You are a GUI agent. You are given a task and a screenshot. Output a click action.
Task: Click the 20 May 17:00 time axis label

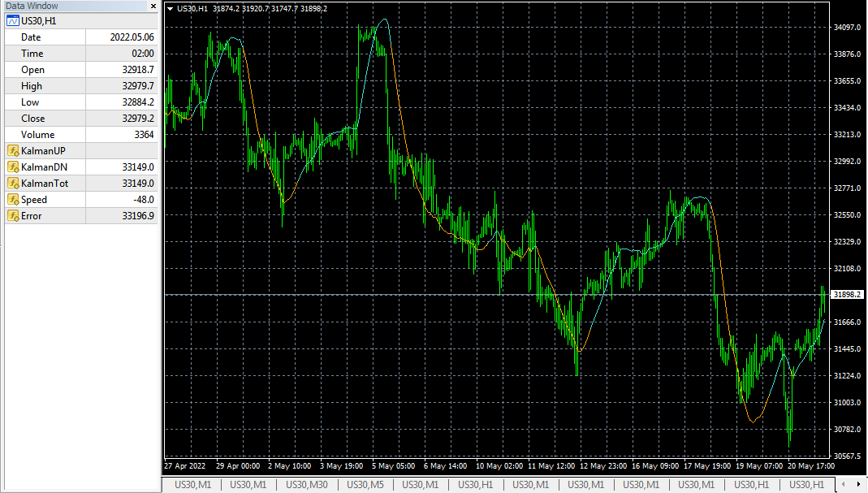point(811,466)
